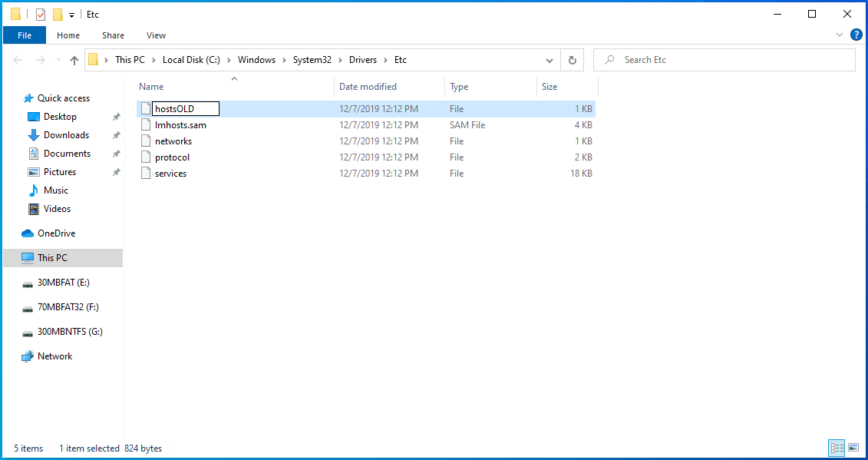Select the protocol file

click(x=172, y=157)
